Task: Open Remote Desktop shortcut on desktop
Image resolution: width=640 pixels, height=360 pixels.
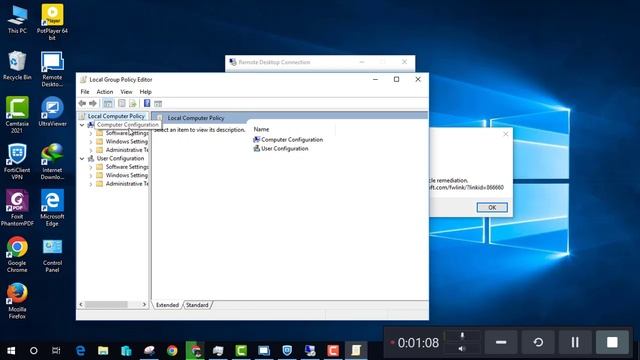Action: tap(52, 69)
